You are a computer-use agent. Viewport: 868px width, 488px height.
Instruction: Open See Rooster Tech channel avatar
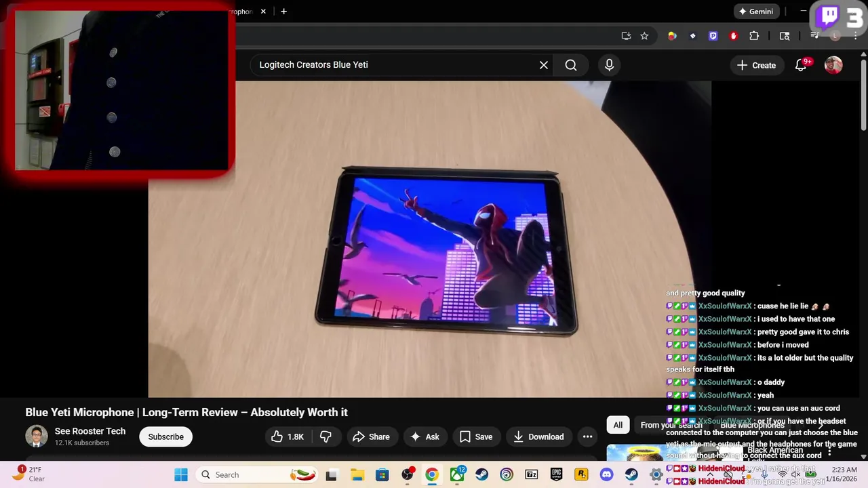coord(37,436)
